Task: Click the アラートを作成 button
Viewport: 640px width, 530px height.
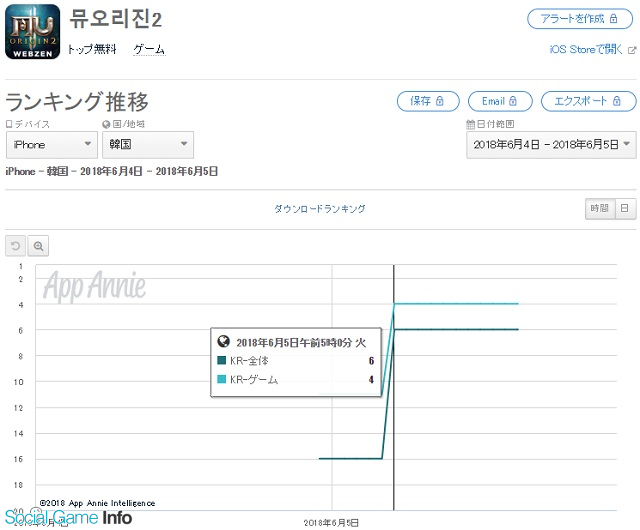Action: [x=580, y=19]
